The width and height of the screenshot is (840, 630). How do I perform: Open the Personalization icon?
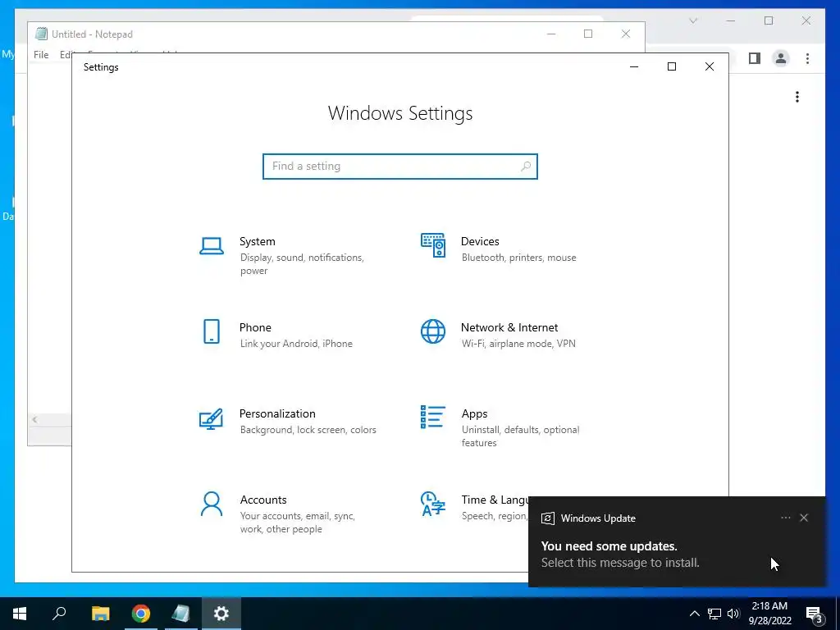[211, 419]
